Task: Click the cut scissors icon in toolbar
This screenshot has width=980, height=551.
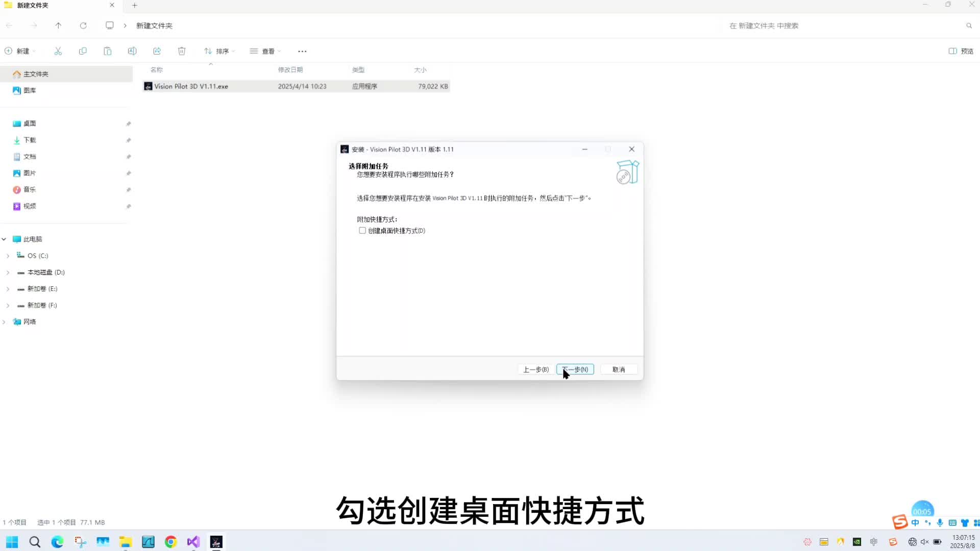Action: pos(58,51)
